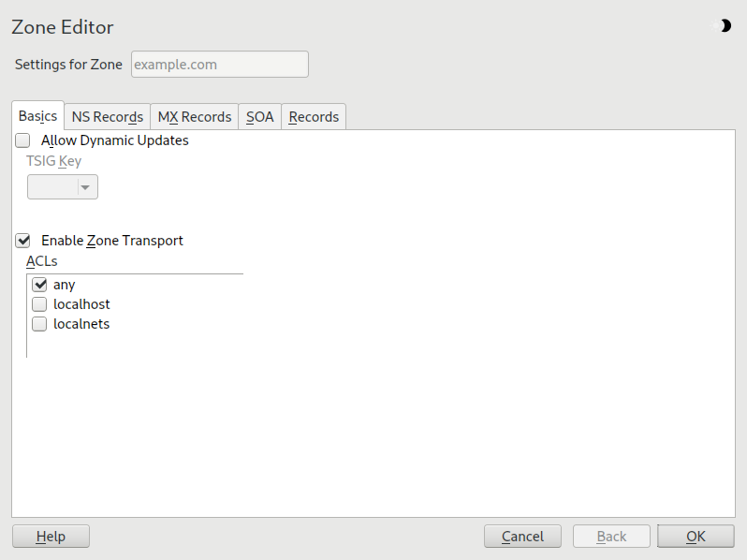Enable Allow Dynamic Updates checkbox
Image resolution: width=747 pixels, height=560 pixels.
pos(23,140)
